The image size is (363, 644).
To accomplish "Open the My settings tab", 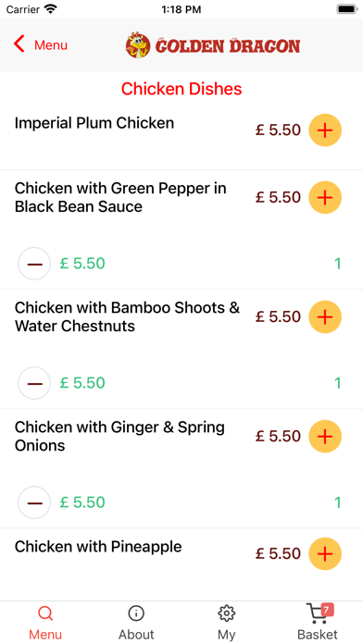I will (227, 622).
